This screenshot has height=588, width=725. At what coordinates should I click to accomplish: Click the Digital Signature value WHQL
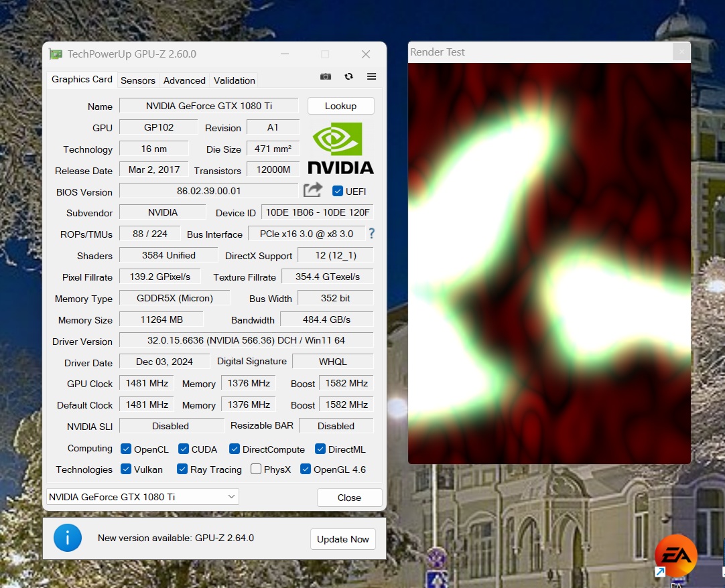pos(333,362)
